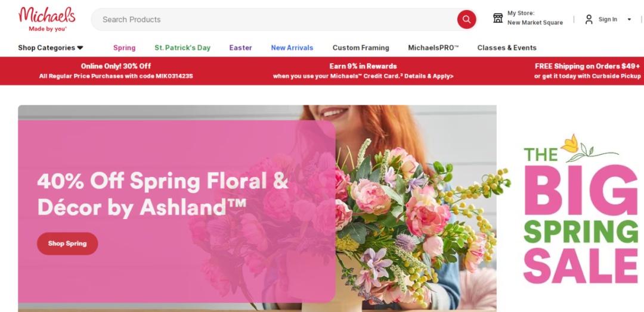The height and width of the screenshot is (312, 644).
Task: Click the Sign In user profile icon
Action: coord(589,19)
